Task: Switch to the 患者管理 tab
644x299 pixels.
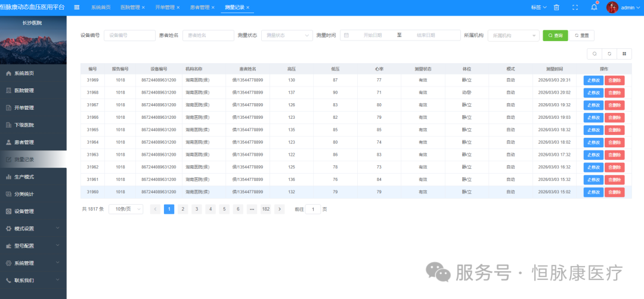Action: (x=200, y=7)
